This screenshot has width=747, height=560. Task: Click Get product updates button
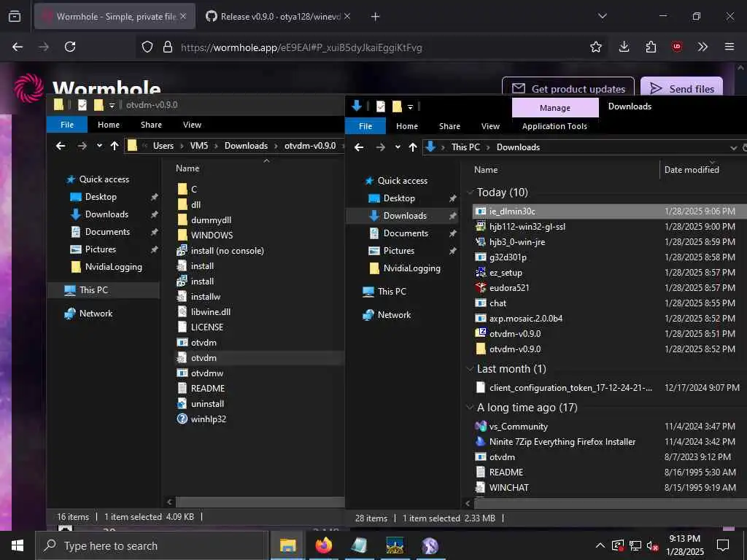coord(568,88)
